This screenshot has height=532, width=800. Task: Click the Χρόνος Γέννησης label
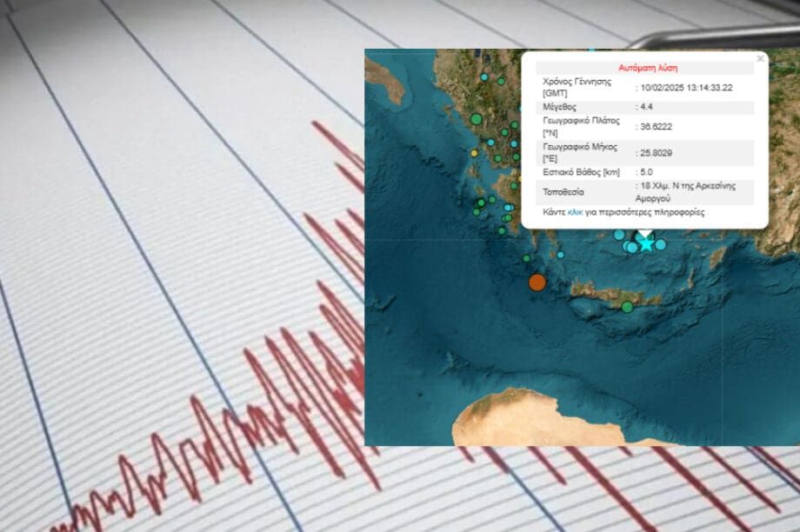(x=577, y=82)
